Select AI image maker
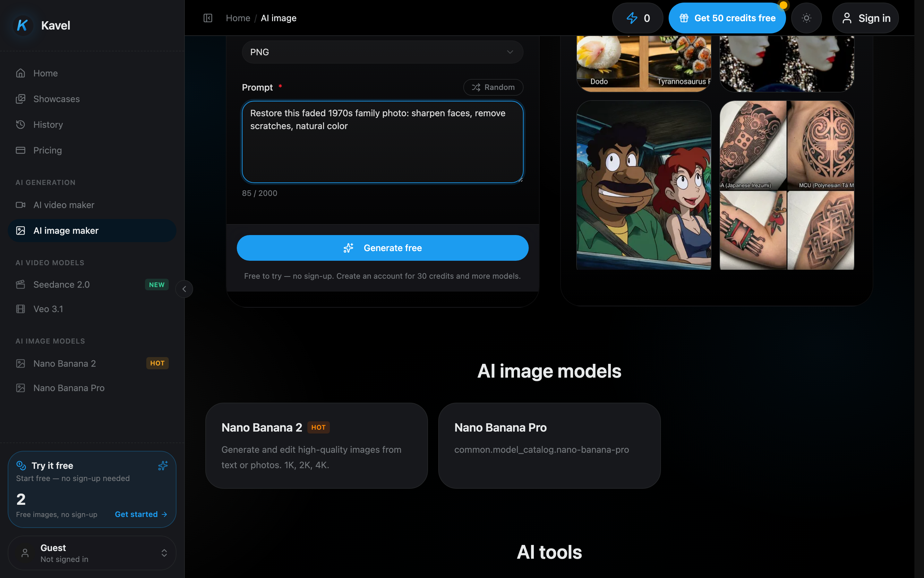 click(92, 231)
